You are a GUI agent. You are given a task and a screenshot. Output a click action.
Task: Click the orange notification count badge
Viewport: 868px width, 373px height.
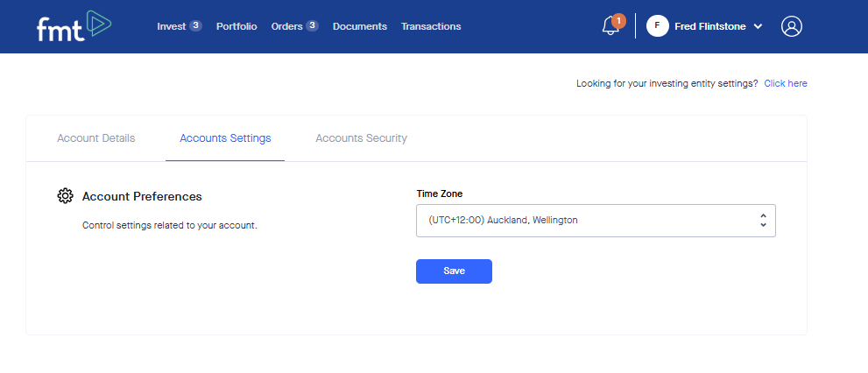(x=618, y=19)
